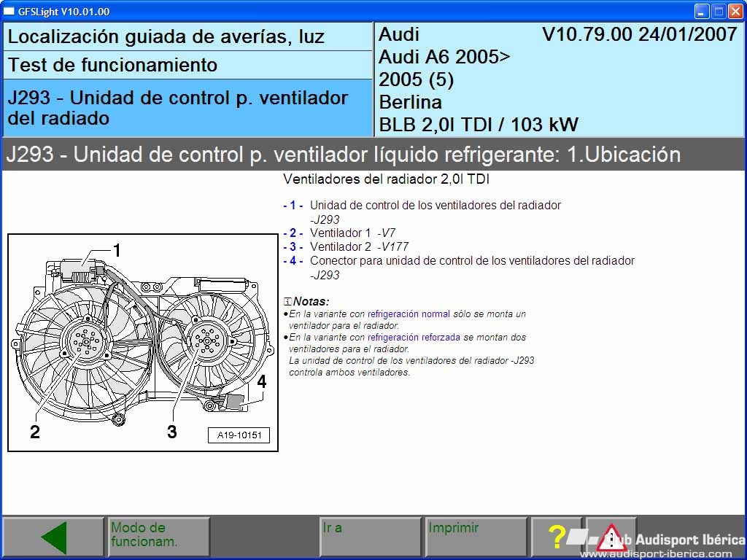Click the green back arrow button
The image size is (747, 560).
53,537
